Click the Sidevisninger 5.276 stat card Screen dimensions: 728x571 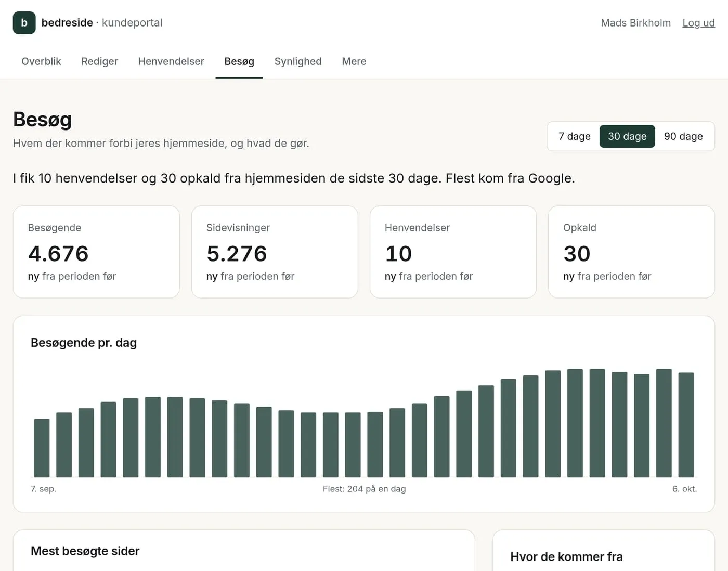click(x=275, y=252)
